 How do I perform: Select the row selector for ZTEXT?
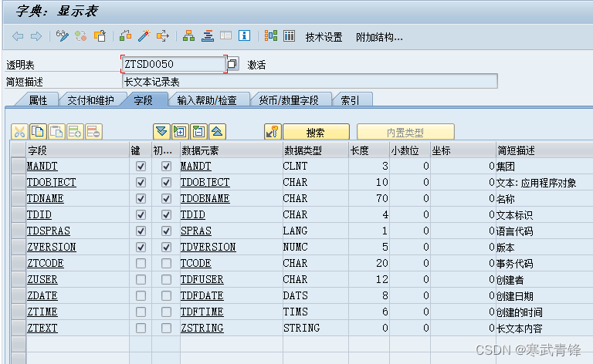[19, 328]
